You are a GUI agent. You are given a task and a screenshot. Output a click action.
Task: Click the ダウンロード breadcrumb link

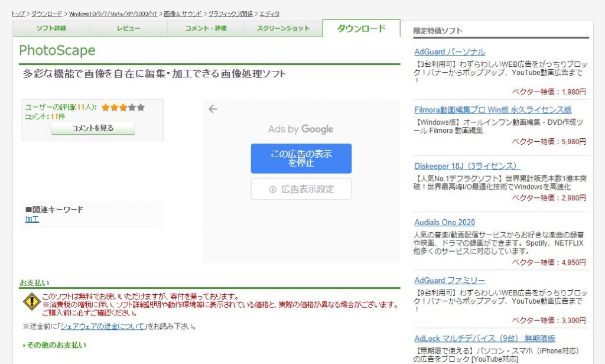[x=47, y=14]
